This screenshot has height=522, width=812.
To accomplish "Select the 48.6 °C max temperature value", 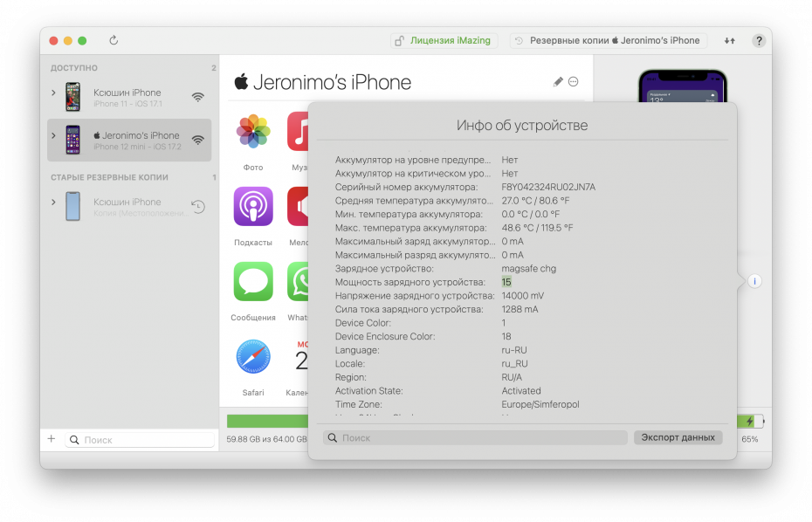I will pyautogui.click(x=537, y=228).
